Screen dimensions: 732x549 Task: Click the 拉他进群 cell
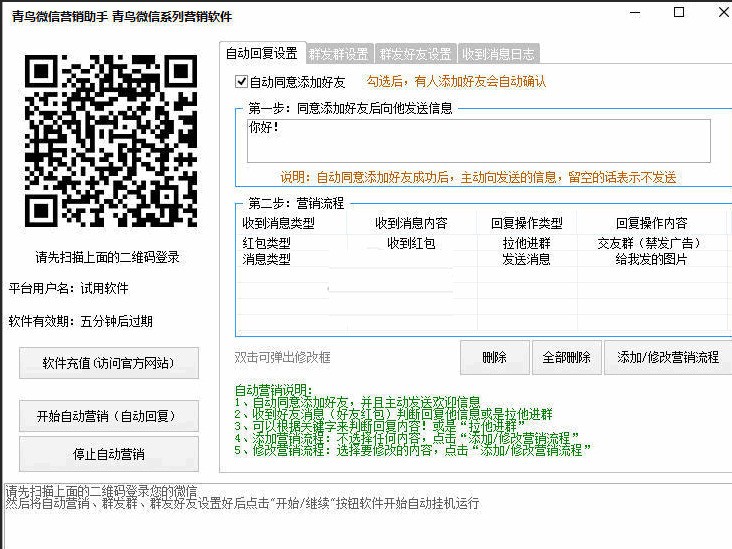(527, 243)
